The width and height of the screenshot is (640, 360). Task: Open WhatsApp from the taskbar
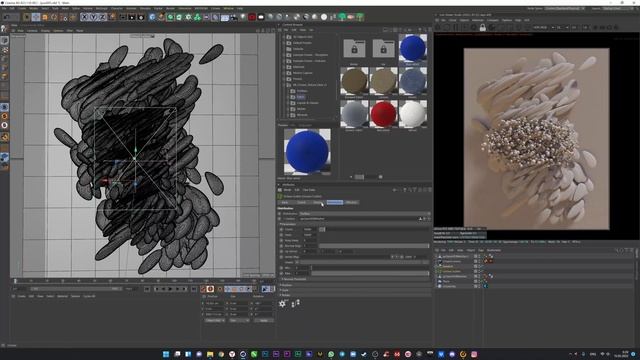(331, 354)
